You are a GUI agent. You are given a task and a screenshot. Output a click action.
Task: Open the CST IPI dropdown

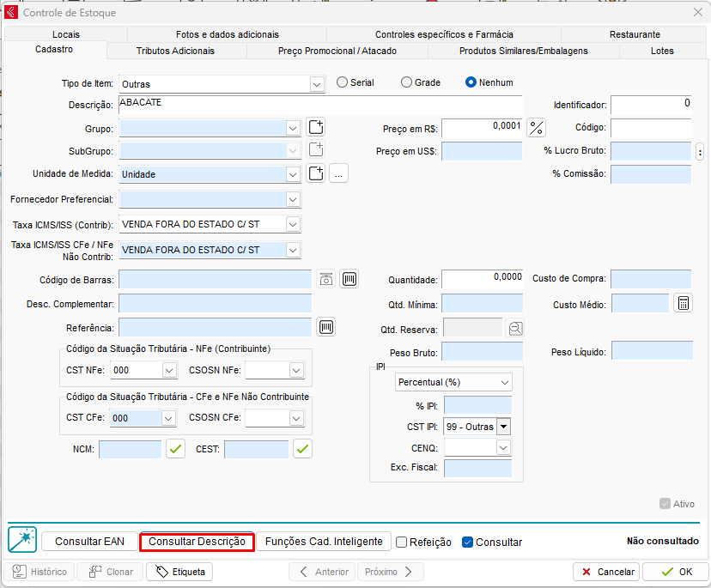tap(503, 427)
